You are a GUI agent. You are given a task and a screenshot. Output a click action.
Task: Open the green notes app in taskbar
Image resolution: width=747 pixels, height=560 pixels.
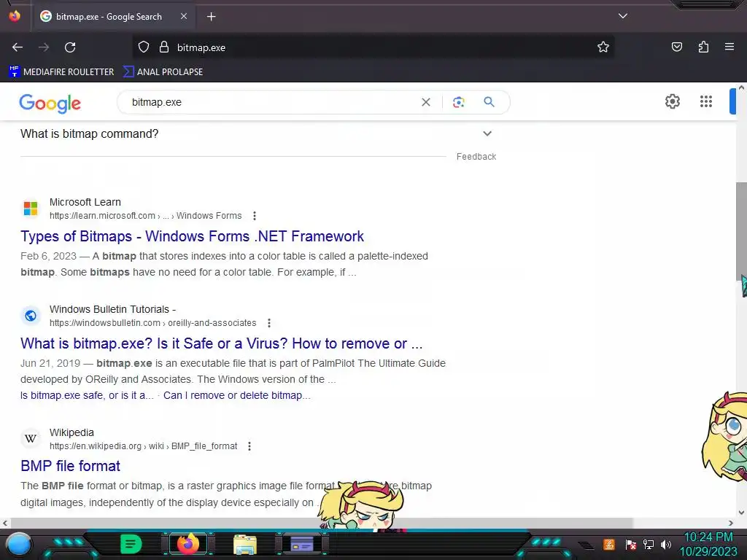pyautogui.click(x=131, y=544)
